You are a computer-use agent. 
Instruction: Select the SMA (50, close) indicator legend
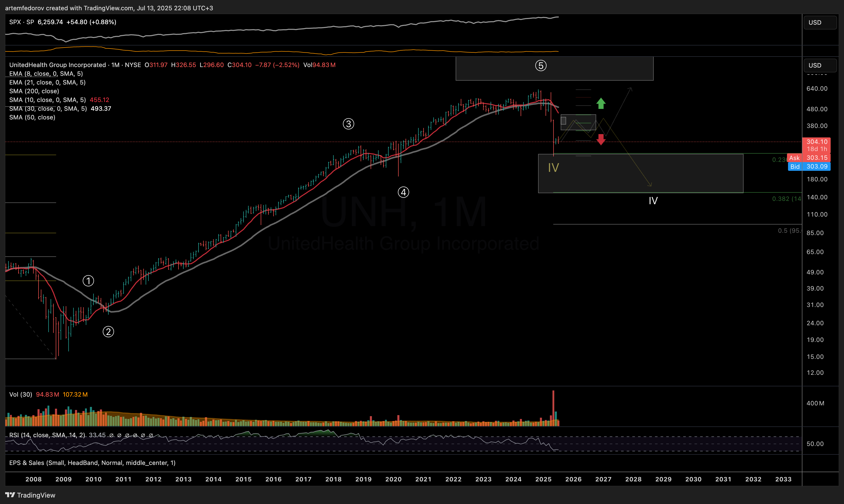coord(32,117)
